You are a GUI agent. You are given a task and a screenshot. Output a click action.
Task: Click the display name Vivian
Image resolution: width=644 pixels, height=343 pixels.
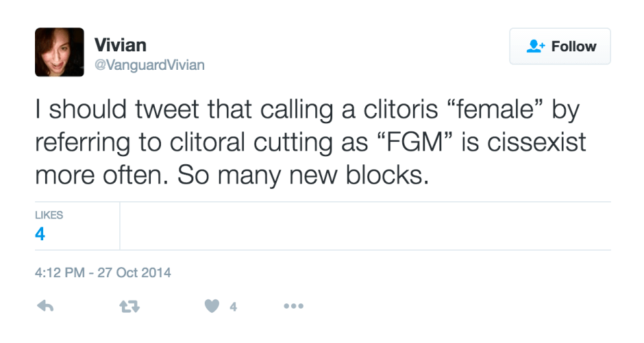[120, 45]
